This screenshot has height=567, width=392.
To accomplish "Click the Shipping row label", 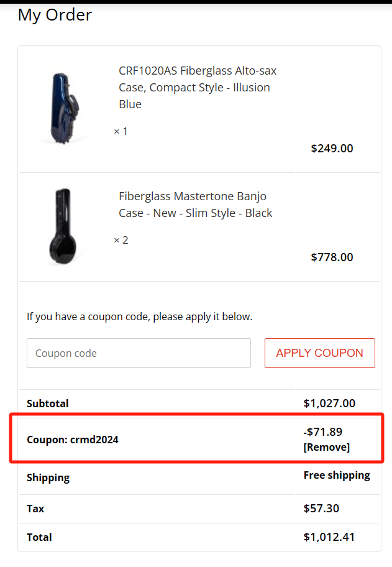I will click(48, 477).
